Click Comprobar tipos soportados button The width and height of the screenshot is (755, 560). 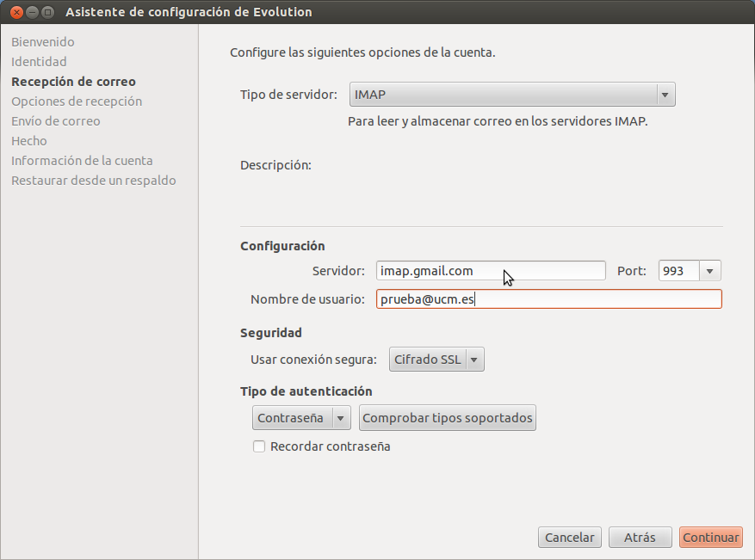coord(448,417)
